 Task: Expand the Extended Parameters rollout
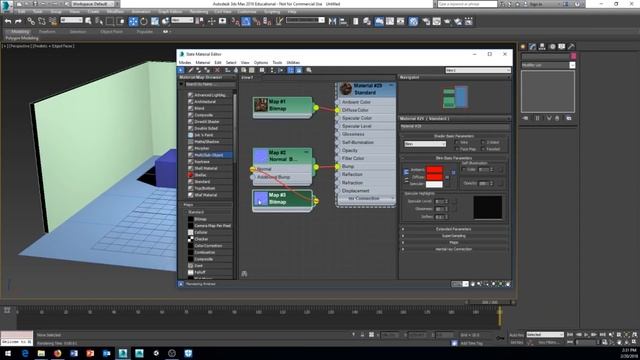(453, 229)
